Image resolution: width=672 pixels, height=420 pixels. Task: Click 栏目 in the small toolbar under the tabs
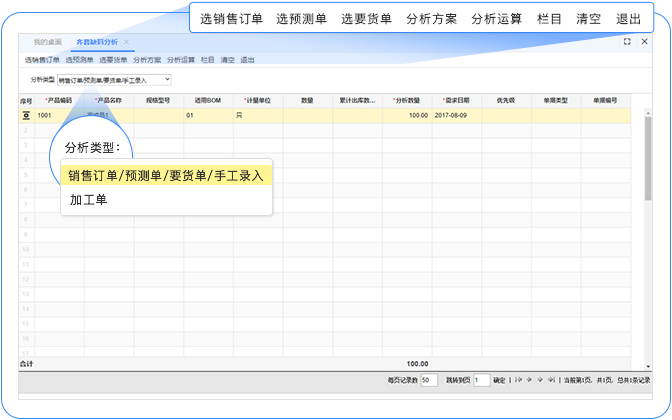click(x=207, y=60)
